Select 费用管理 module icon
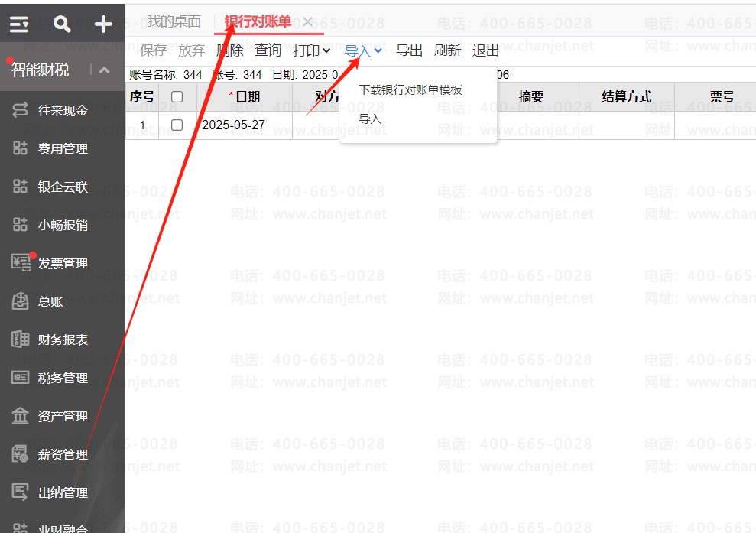Image resolution: width=756 pixels, height=533 pixels. (x=21, y=148)
